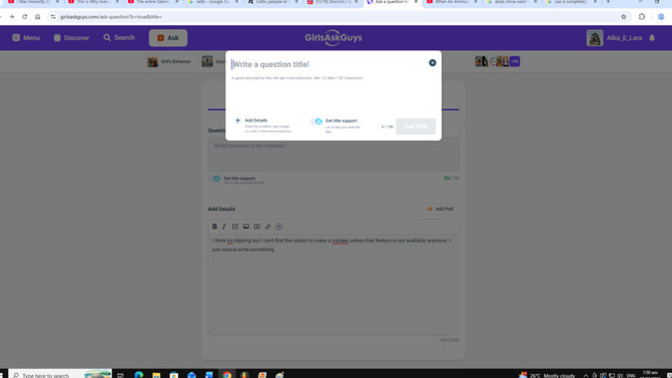This screenshot has width=672, height=378.
Task: Toggle italic formatting in the details editor
Action: click(x=224, y=227)
